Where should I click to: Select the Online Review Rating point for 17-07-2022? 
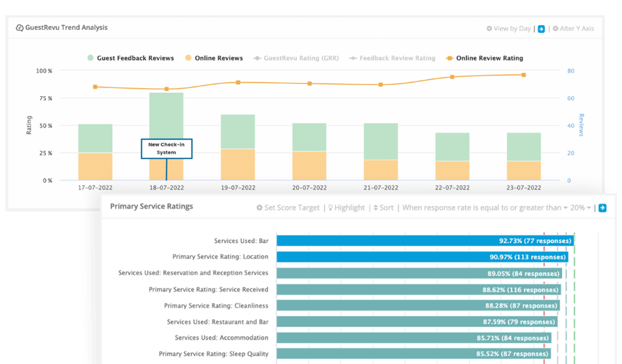click(95, 87)
